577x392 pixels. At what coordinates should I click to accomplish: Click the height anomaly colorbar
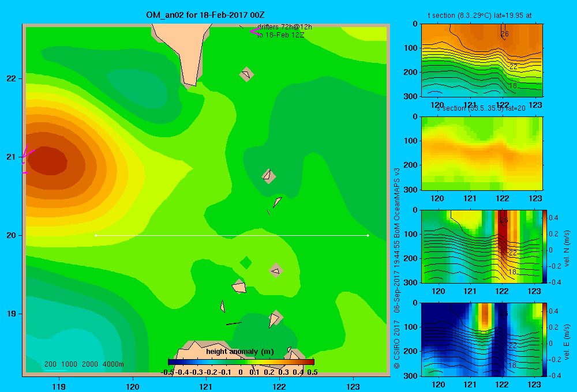pyautogui.click(x=241, y=362)
